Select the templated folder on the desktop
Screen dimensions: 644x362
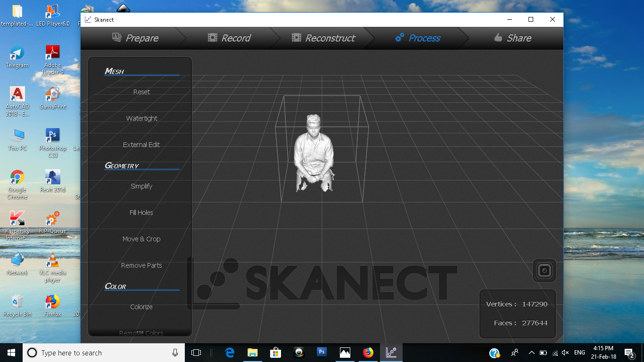click(x=17, y=16)
